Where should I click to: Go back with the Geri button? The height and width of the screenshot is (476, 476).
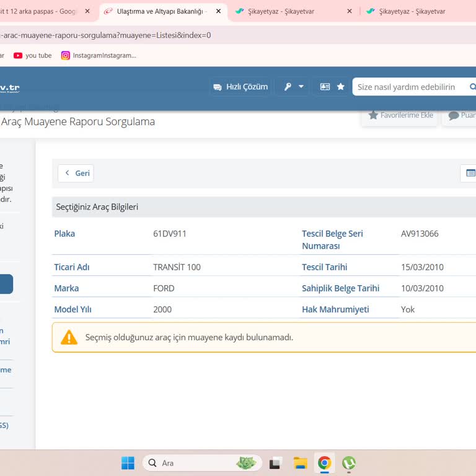(76, 174)
